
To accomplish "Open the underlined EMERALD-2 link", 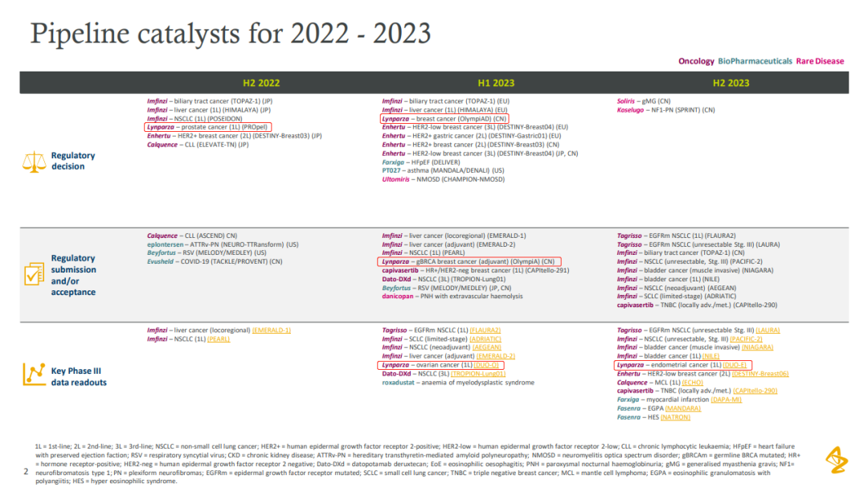I will click(x=495, y=356).
